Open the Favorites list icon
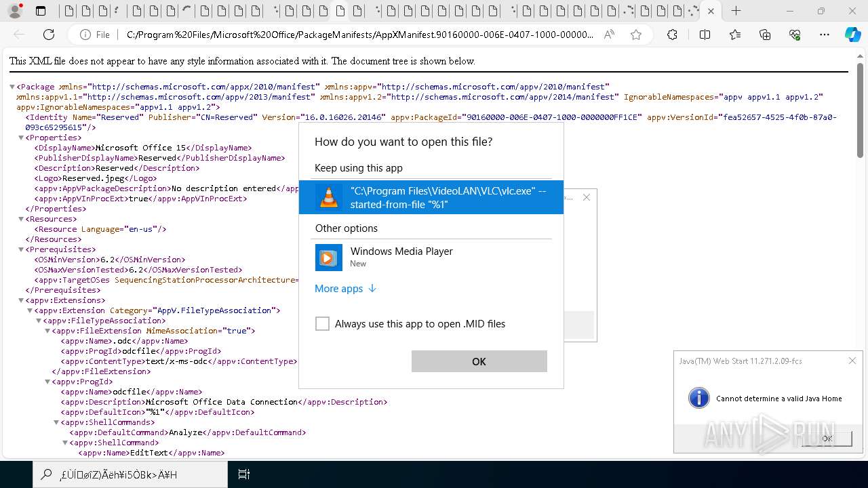The image size is (868, 488). 735,35
